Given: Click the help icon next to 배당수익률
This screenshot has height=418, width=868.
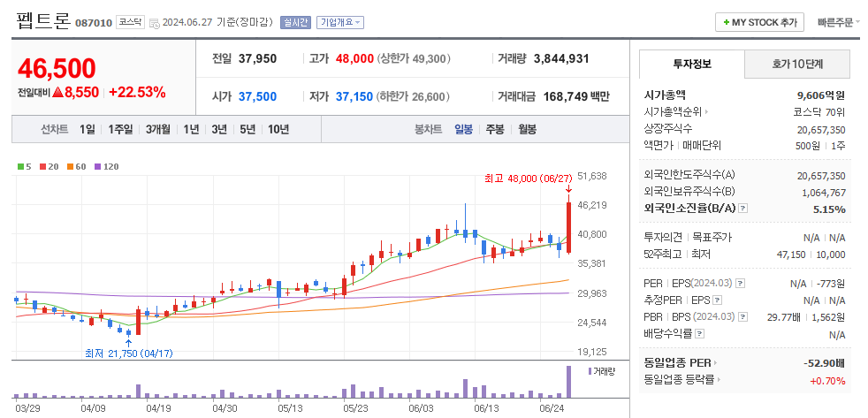Looking at the screenshot, I should (700, 334).
